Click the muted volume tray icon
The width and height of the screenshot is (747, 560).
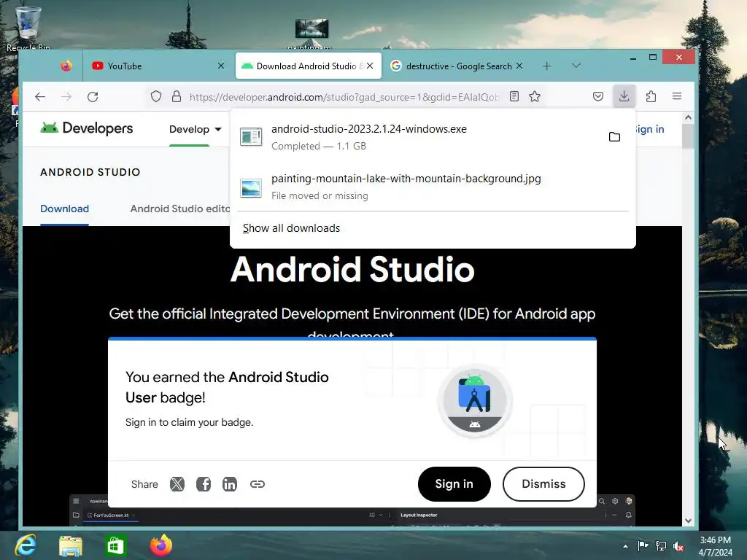point(678,546)
